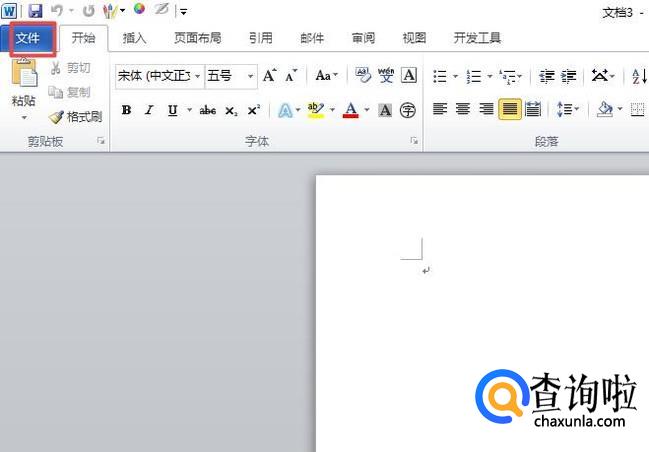This screenshot has width=649, height=452.
Task: Expand font color dropdown arrow
Action: (367, 110)
